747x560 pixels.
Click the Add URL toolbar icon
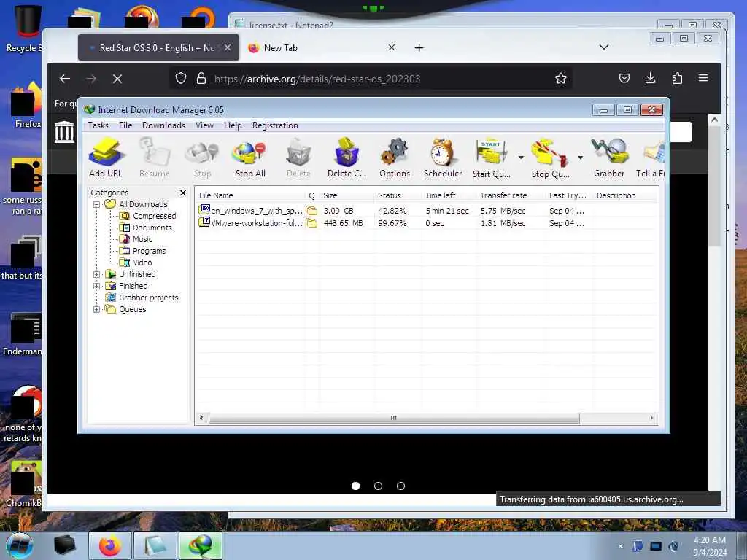106,157
